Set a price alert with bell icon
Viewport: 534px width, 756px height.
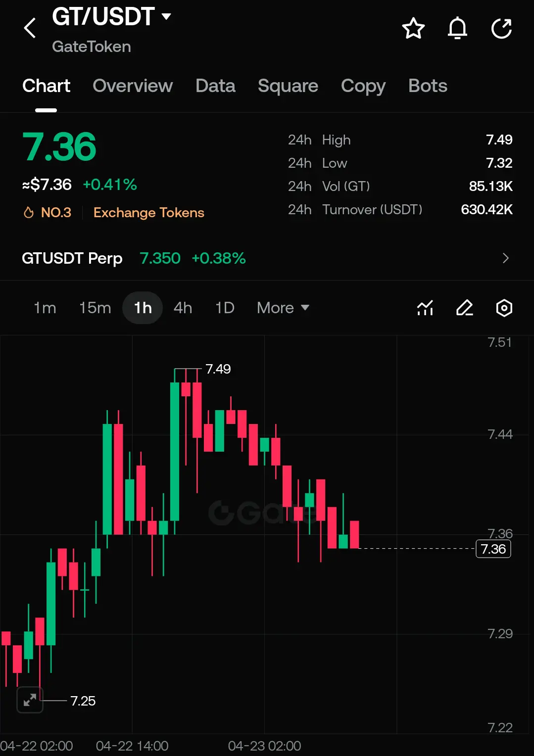[457, 28]
